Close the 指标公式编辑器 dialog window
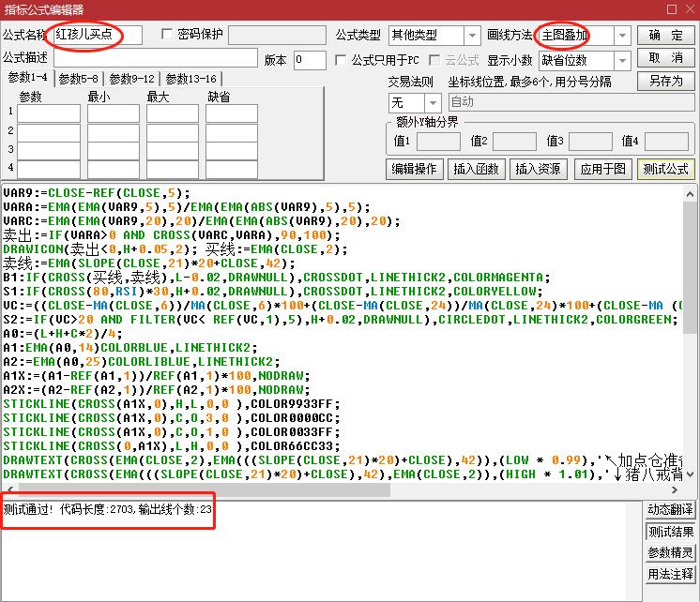 pyautogui.click(x=684, y=10)
